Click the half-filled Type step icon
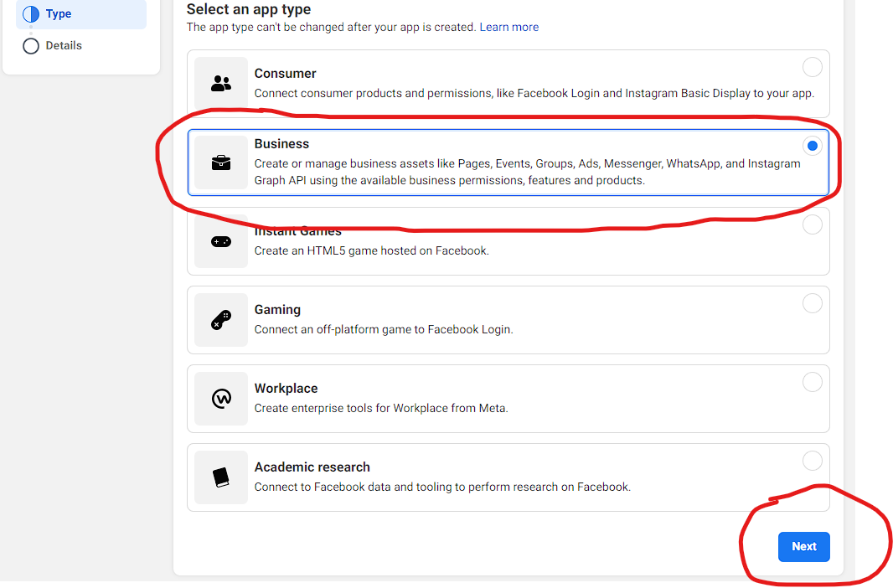 pyautogui.click(x=31, y=13)
